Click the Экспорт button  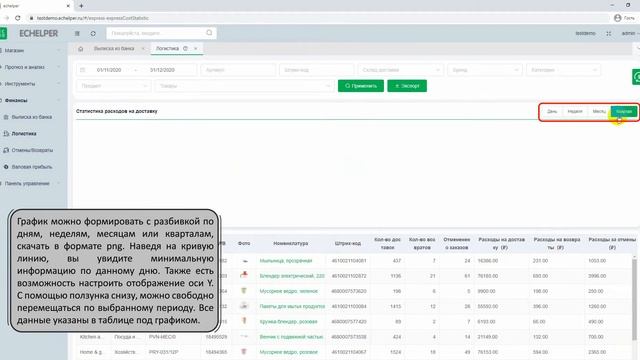[407, 86]
